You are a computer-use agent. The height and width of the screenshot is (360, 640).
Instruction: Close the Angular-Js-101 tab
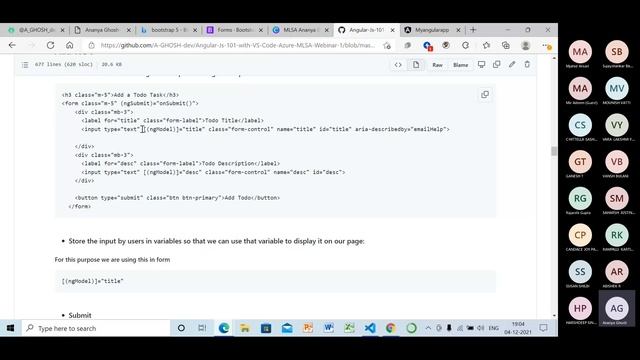tap(393, 30)
